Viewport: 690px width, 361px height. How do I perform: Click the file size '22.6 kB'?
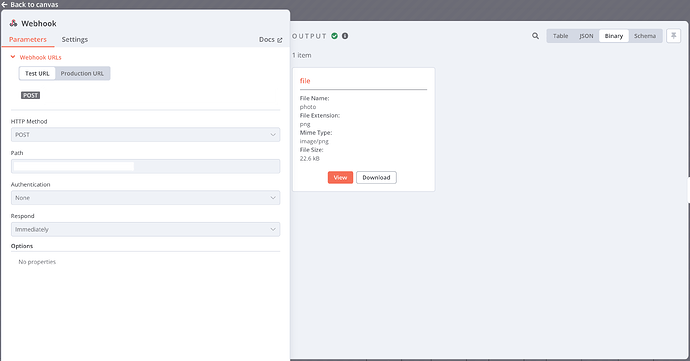tap(310, 158)
